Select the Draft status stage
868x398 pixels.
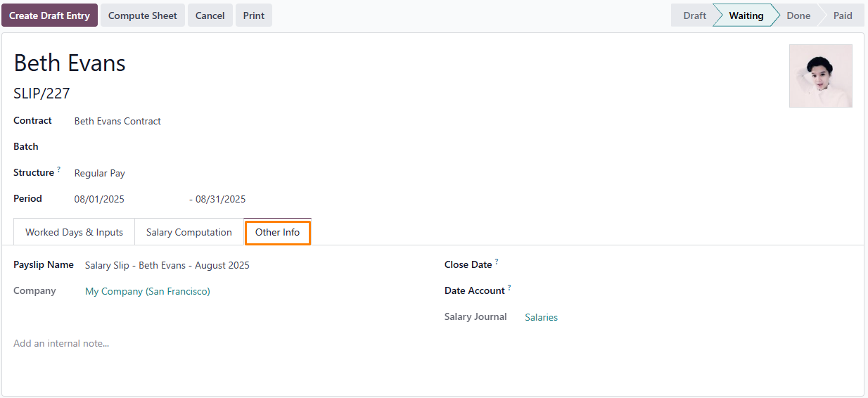pos(694,15)
